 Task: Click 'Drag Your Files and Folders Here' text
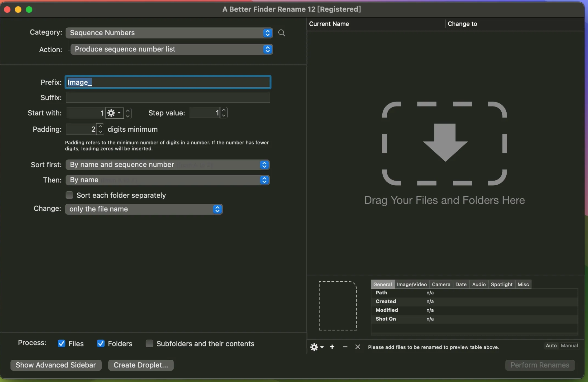point(444,200)
